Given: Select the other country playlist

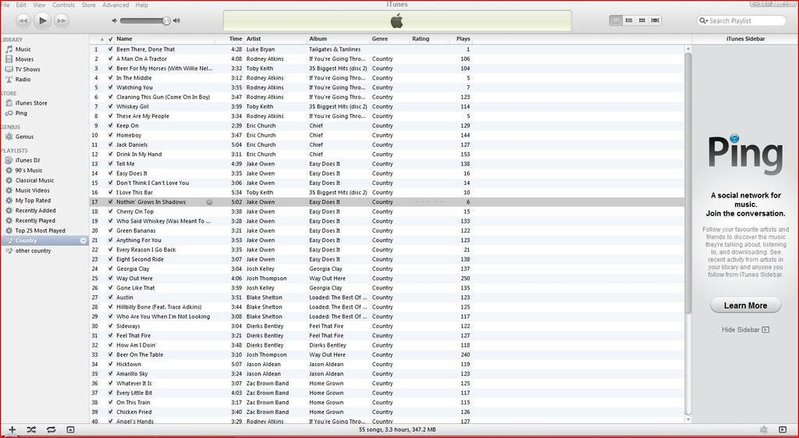Looking at the screenshot, I should [x=33, y=251].
